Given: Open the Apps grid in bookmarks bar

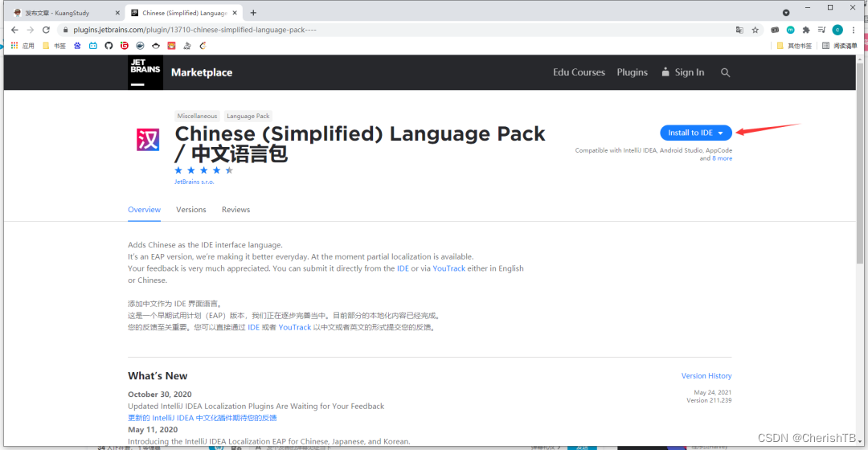Looking at the screenshot, I should click(14, 45).
